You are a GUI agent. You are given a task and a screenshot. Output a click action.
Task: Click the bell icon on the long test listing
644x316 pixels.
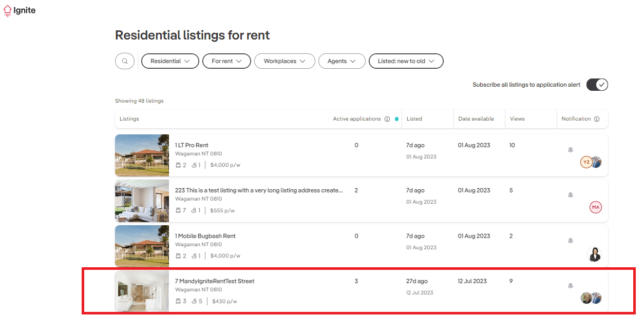570,195
